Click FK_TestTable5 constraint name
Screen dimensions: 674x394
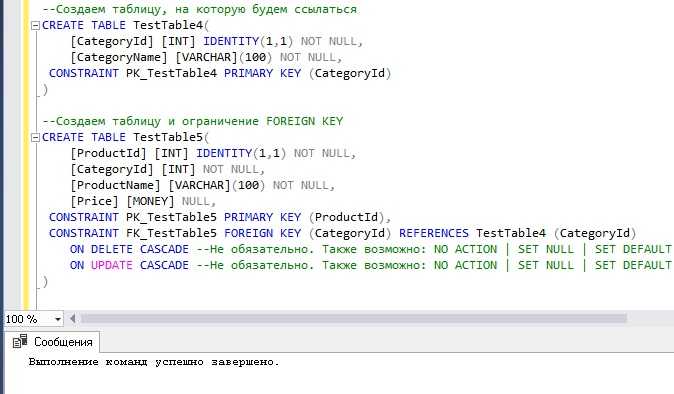(171, 233)
